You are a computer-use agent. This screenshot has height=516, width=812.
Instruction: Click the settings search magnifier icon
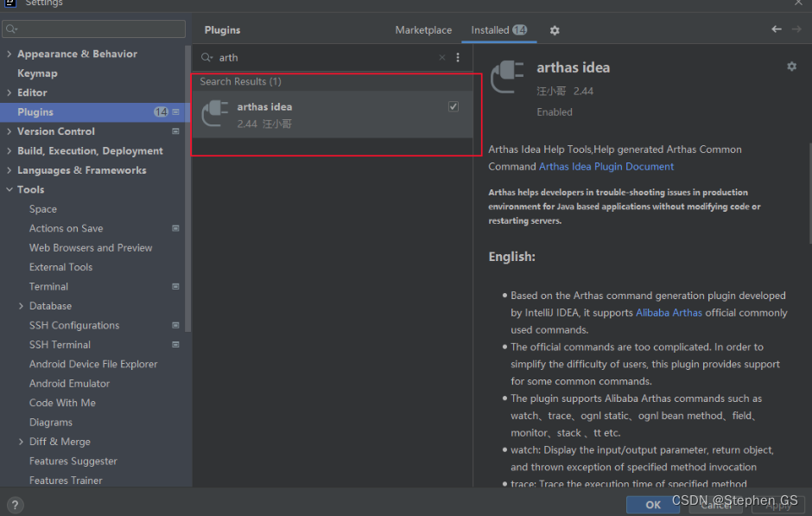click(x=12, y=29)
